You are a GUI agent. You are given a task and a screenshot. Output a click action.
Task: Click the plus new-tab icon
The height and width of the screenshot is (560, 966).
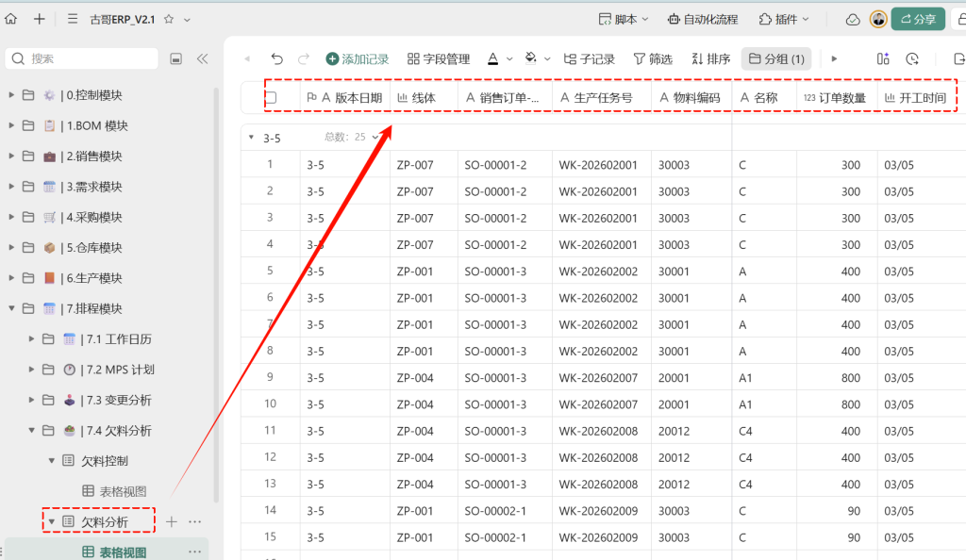tap(40, 19)
